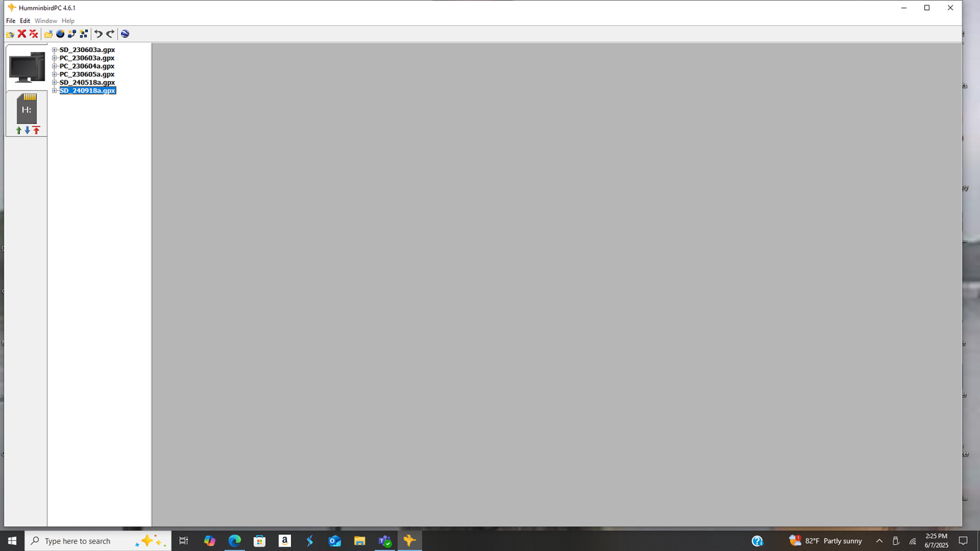Create a new route
980x551 pixels.
tap(71, 34)
